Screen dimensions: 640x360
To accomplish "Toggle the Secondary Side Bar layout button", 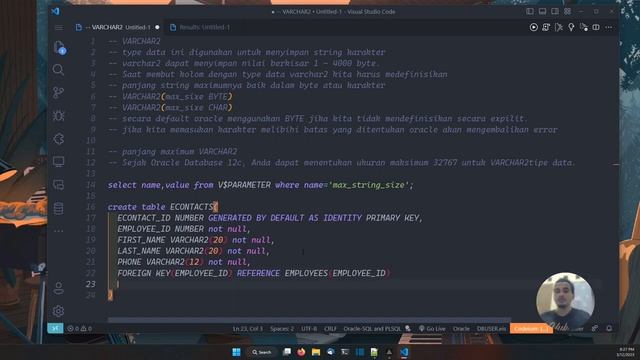I will [x=555, y=11].
